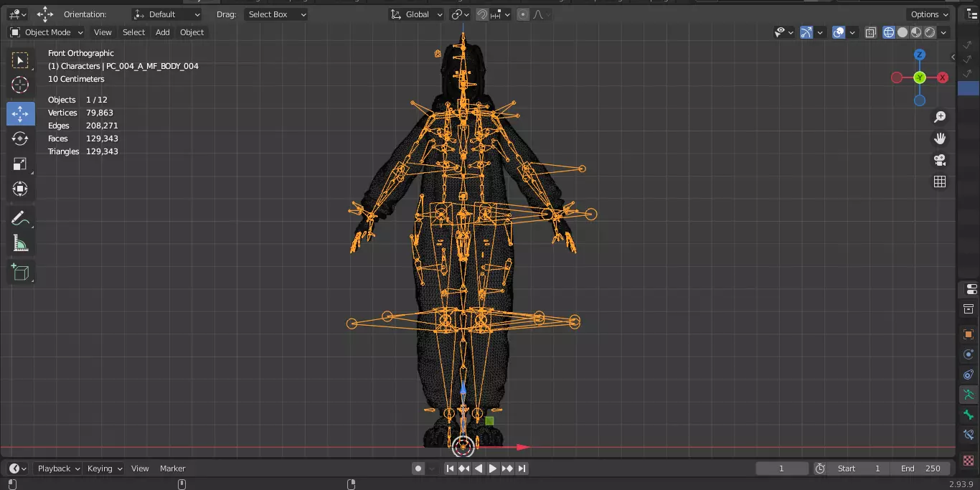Open the Object Constraints properties tab
The height and width of the screenshot is (490, 980).
click(969, 374)
